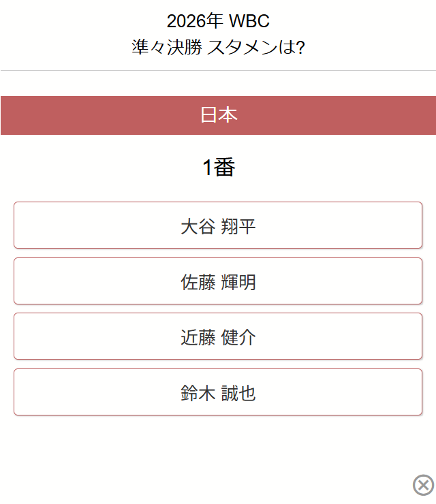Close the quiz with the X icon
Screen dimensions: 436x504
coord(423,485)
